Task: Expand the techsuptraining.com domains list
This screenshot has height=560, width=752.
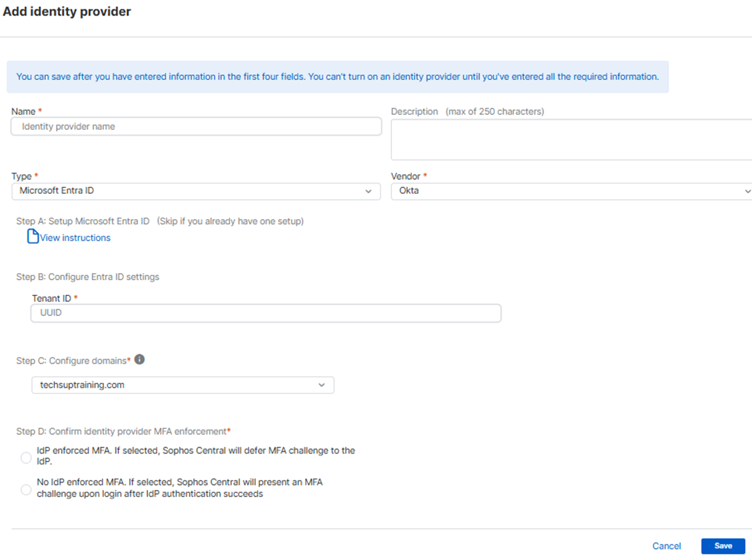Action: click(183, 385)
